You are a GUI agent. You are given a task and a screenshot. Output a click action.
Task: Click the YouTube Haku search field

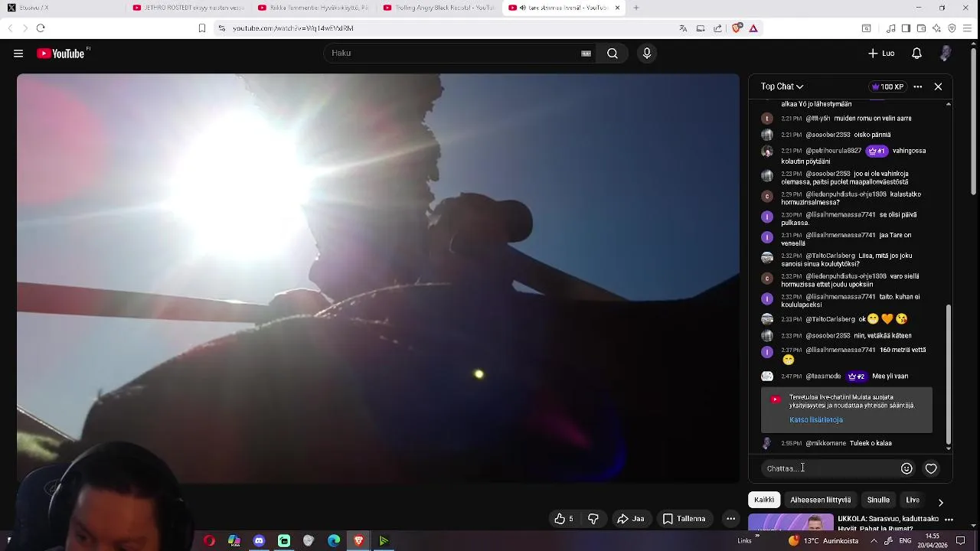[459, 54]
